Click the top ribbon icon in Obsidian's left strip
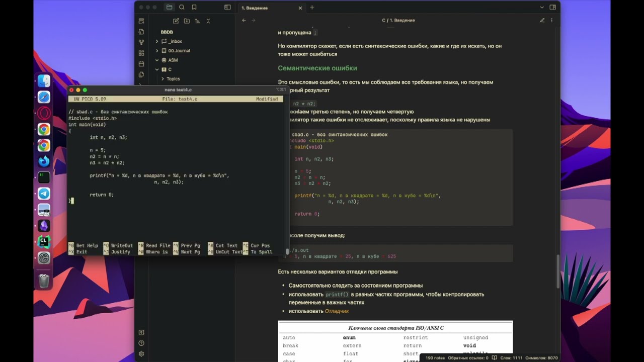This screenshot has width=644, height=362. click(141, 21)
